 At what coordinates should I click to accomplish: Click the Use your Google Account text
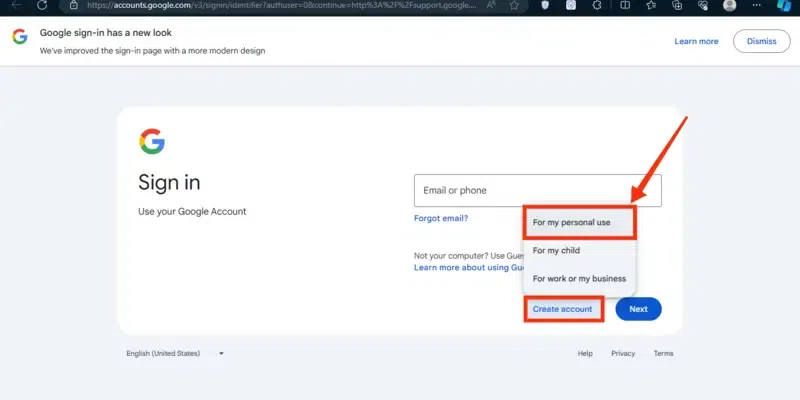tap(192, 211)
